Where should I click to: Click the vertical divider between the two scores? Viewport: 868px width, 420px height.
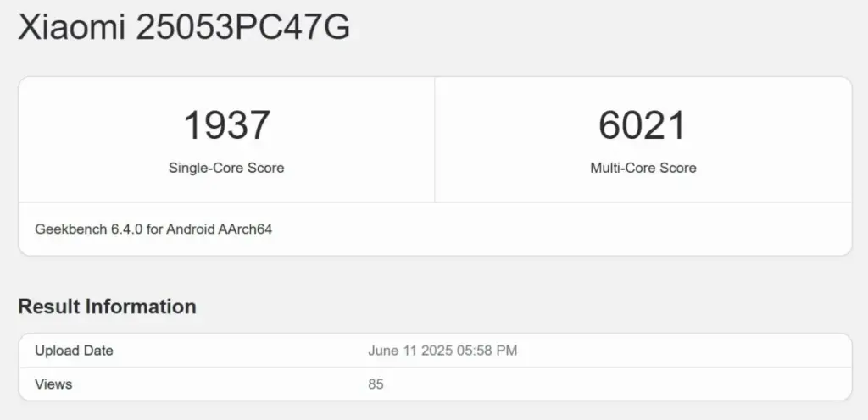pyautogui.click(x=435, y=140)
